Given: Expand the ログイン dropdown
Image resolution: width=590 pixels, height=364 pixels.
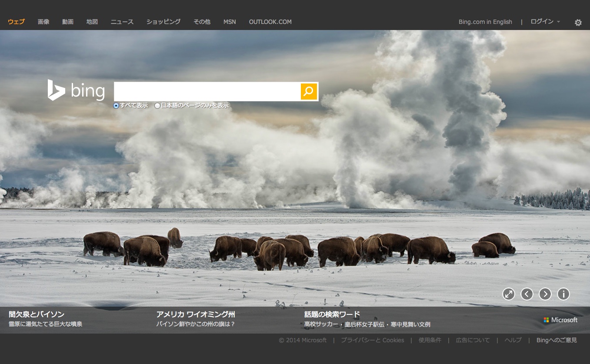Looking at the screenshot, I should [x=545, y=22].
